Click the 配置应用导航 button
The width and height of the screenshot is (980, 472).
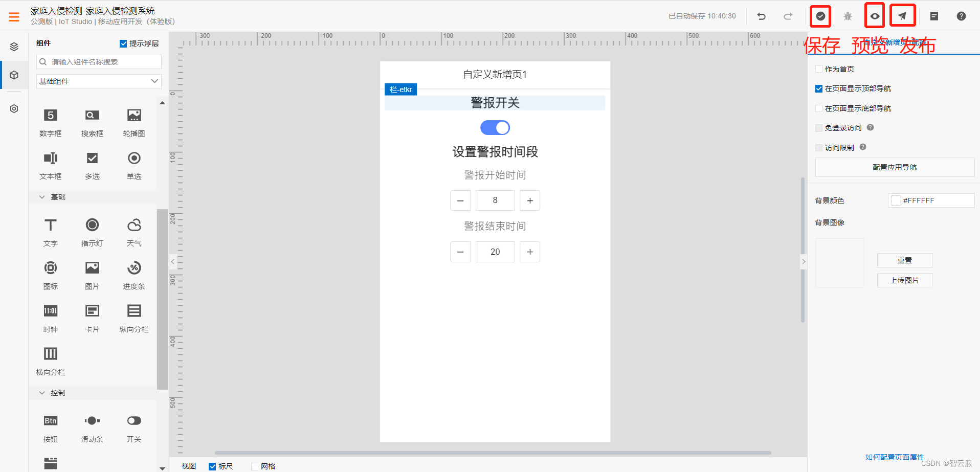(x=895, y=167)
